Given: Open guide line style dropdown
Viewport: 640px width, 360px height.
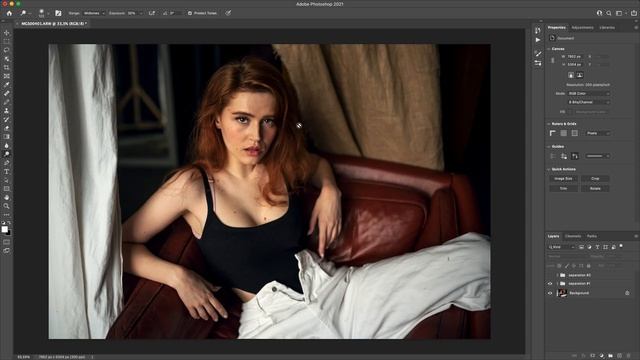Looking at the screenshot, I should [598, 156].
